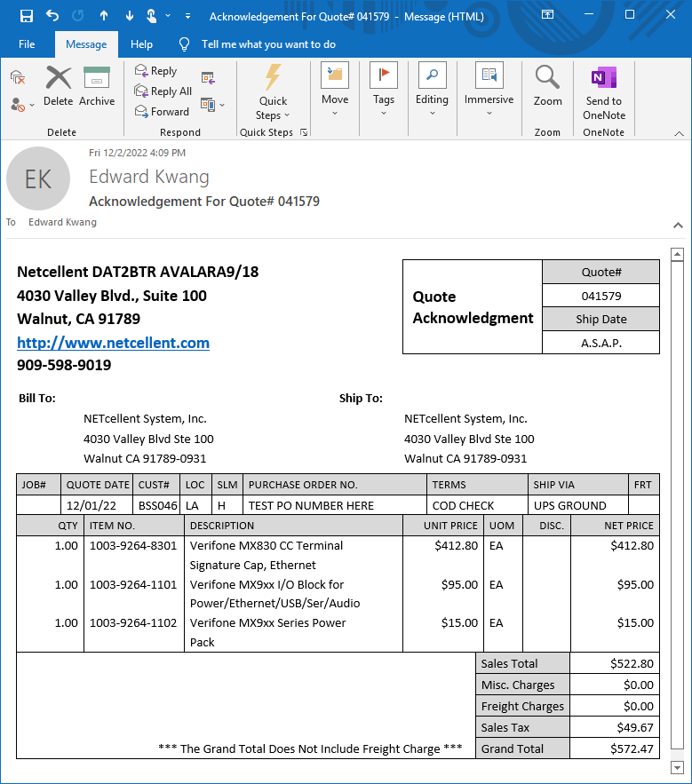The height and width of the screenshot is (784, 692).
Task: Open the File menu
Action: pos(27,44)
